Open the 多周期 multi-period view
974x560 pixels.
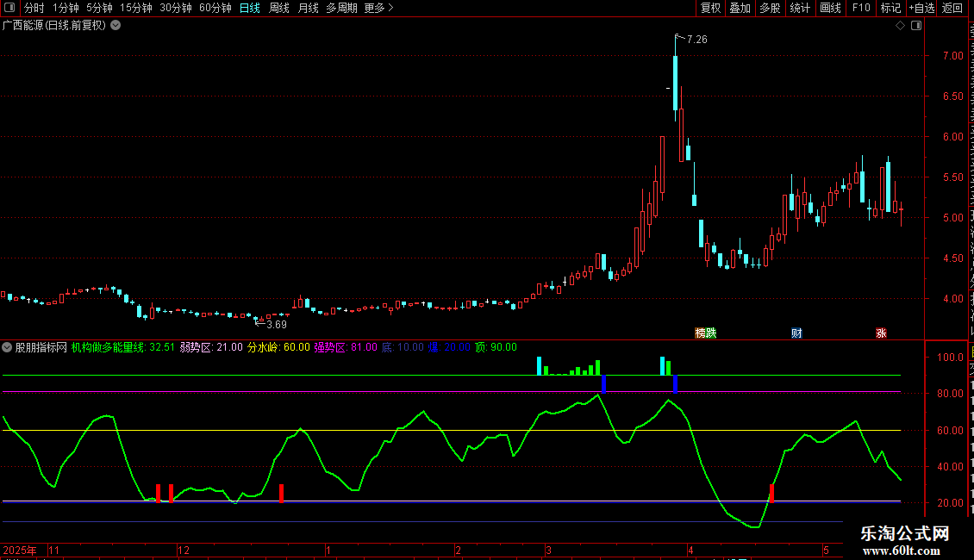(x=341, y=8)
